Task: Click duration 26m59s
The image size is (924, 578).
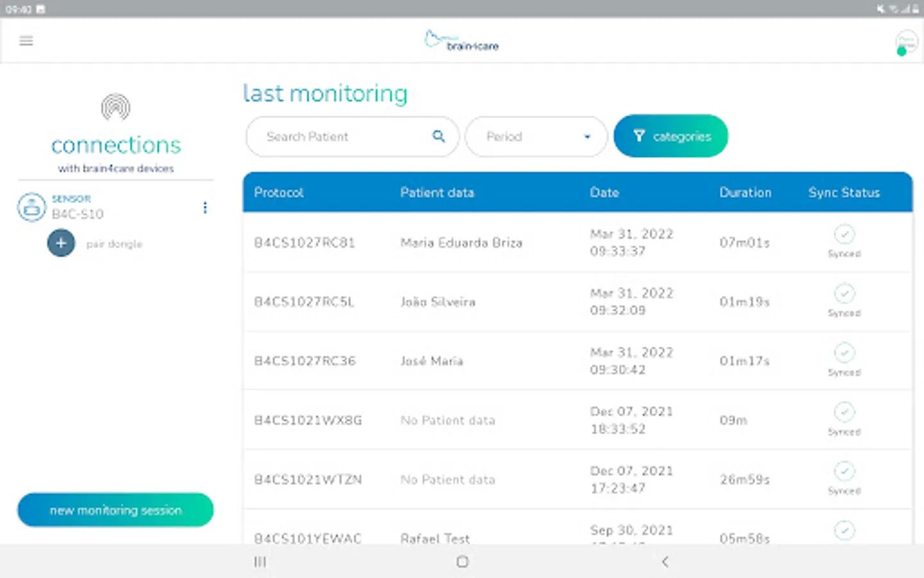Action: (745, 480)
